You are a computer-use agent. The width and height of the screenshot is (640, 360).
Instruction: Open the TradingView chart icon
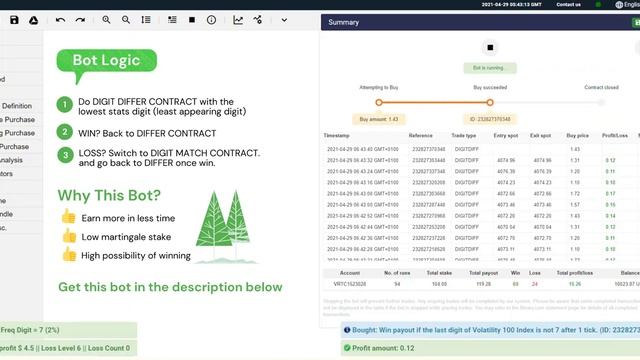pos(258,20)
